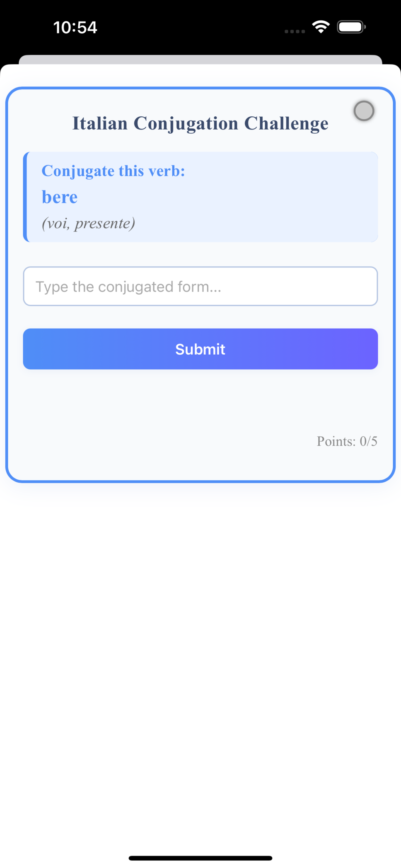The width and height of the screenshot is (401, 868).
Task: Tap the Wi-Fi status icon
Action: [x=321, y=27]
